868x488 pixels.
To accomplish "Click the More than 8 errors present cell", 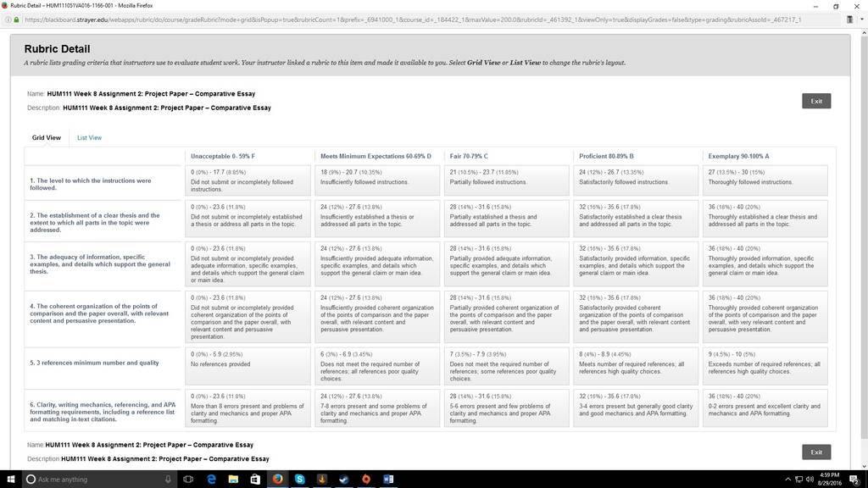I will point(248,408).
